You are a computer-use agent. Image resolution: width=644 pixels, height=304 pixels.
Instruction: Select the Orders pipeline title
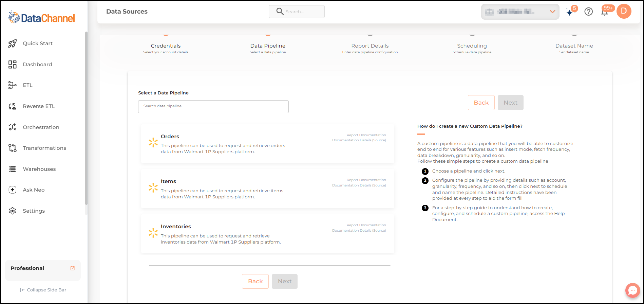pos(170,137)
